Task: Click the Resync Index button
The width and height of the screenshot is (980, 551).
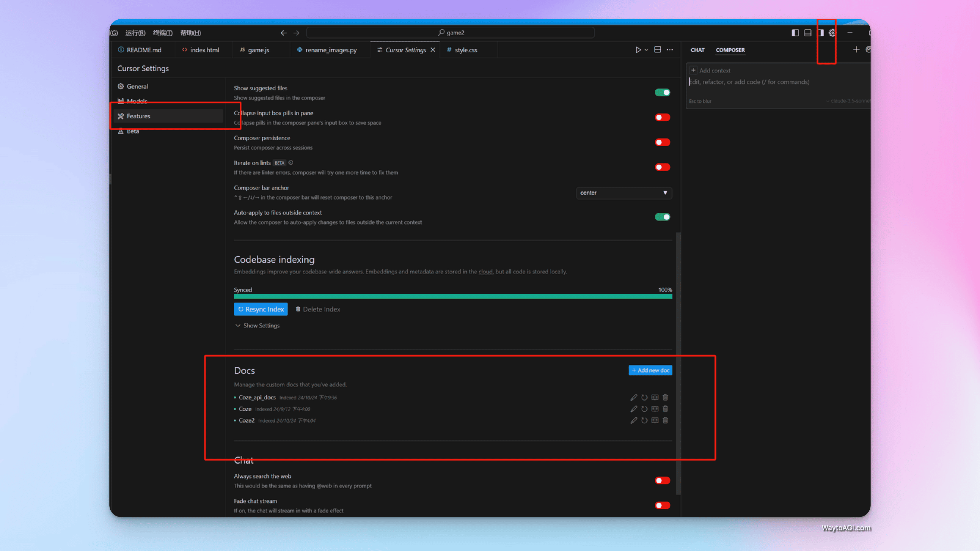Action: (260, 309)
